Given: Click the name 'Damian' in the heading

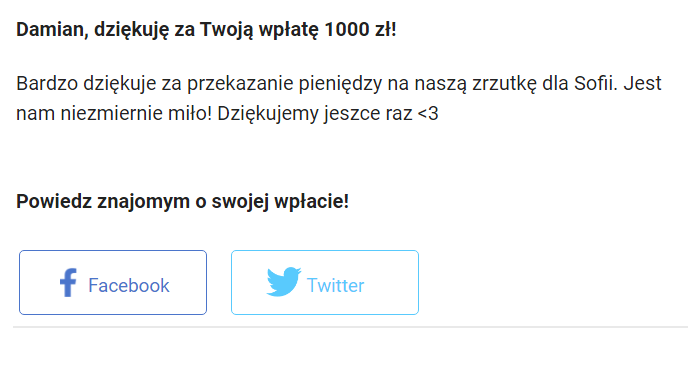Looking at the screenshot, I should coord(52,30).
